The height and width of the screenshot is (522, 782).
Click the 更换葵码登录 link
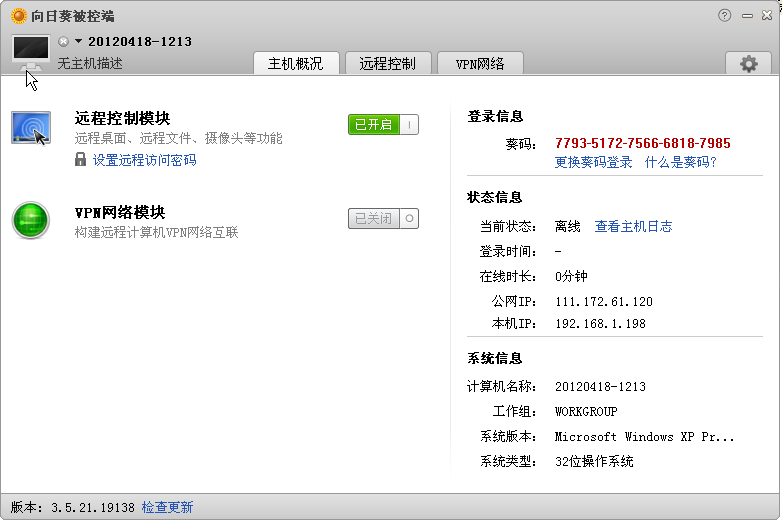[594, 162]
